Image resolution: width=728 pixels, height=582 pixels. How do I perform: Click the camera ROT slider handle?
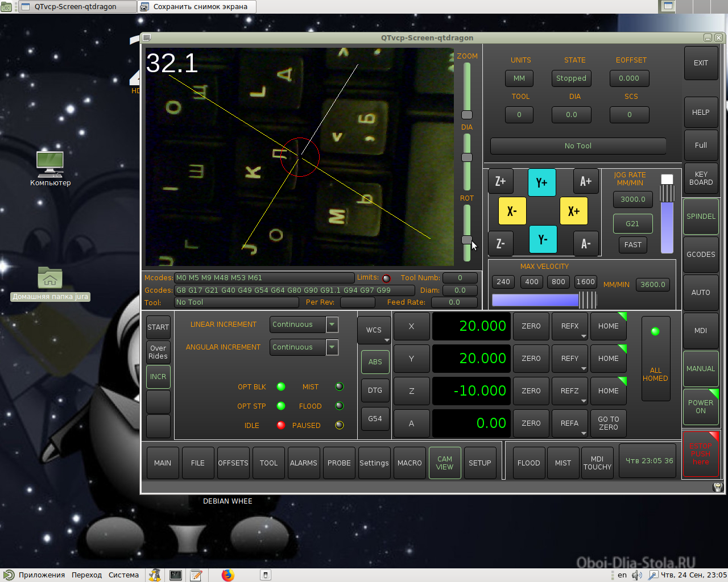(467, 240)
